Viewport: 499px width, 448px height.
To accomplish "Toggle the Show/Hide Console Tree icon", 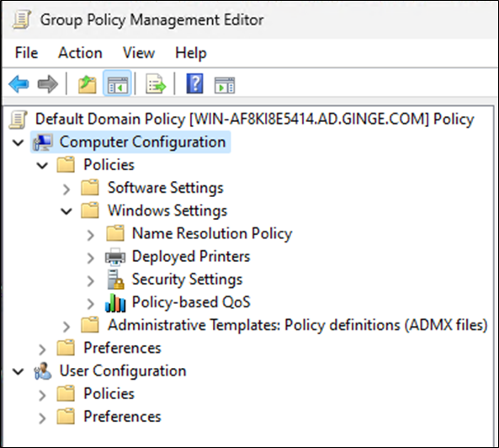I will pos(117,83).
